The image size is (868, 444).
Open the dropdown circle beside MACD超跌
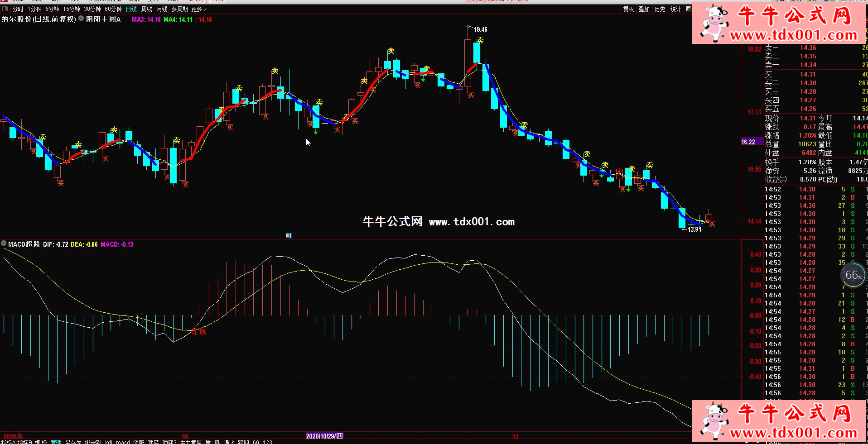(x=4, y=243)
